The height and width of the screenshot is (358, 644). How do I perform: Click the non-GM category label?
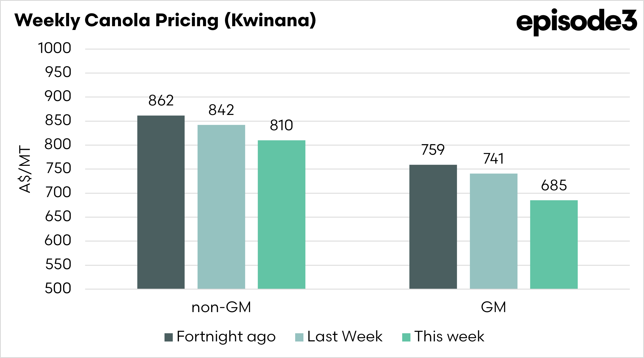[221, 307]
